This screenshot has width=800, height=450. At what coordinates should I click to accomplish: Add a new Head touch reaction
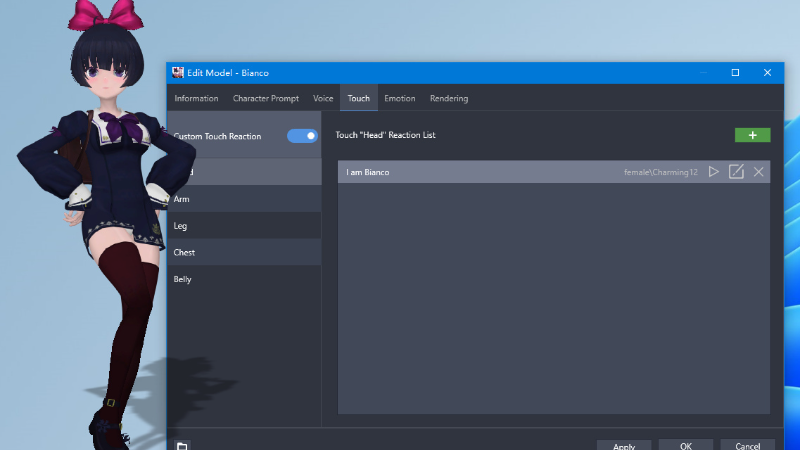tap(752, 135)
